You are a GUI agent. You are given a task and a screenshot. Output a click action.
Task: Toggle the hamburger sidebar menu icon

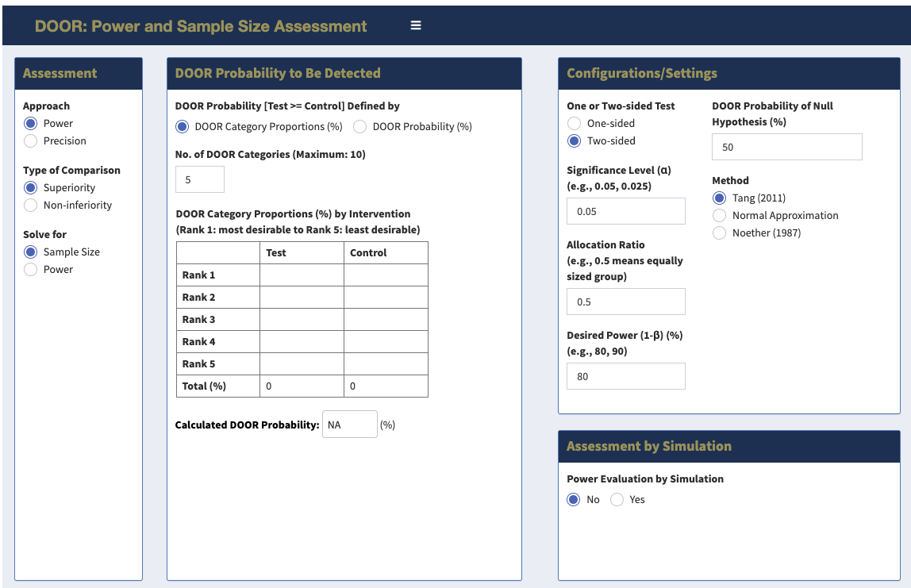tap(416, 25)
